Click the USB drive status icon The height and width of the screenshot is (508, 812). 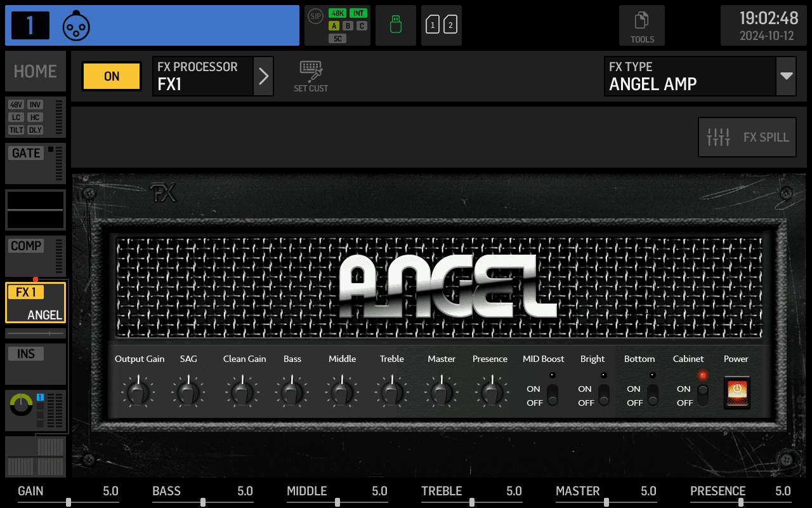point(396,25)
